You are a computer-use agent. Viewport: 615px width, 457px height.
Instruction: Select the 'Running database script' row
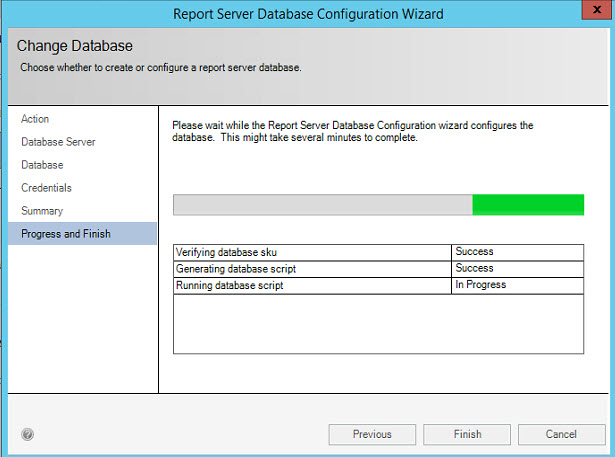[x=378, y=286]
